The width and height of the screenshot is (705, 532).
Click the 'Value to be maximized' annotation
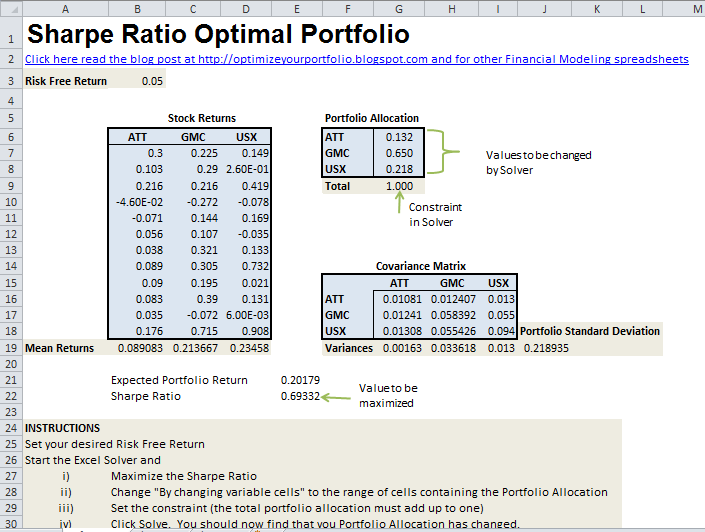(388, 395)
